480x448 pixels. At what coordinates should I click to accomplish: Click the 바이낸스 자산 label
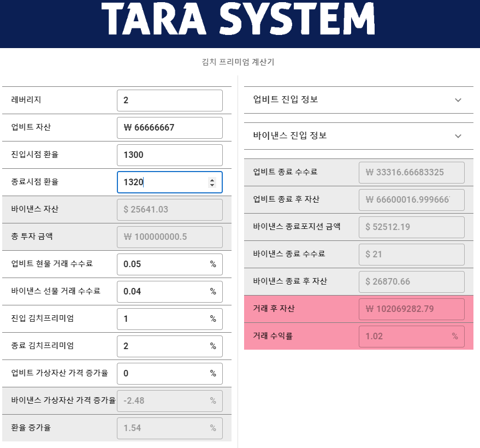tap(34, 209)
